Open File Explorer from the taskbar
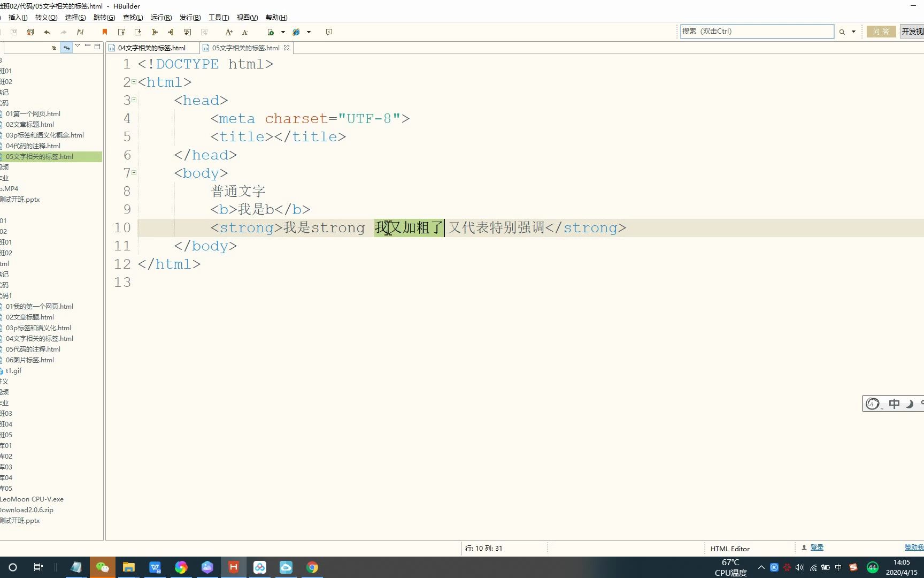This screenshot has width=924, height=578. (129, 567)
